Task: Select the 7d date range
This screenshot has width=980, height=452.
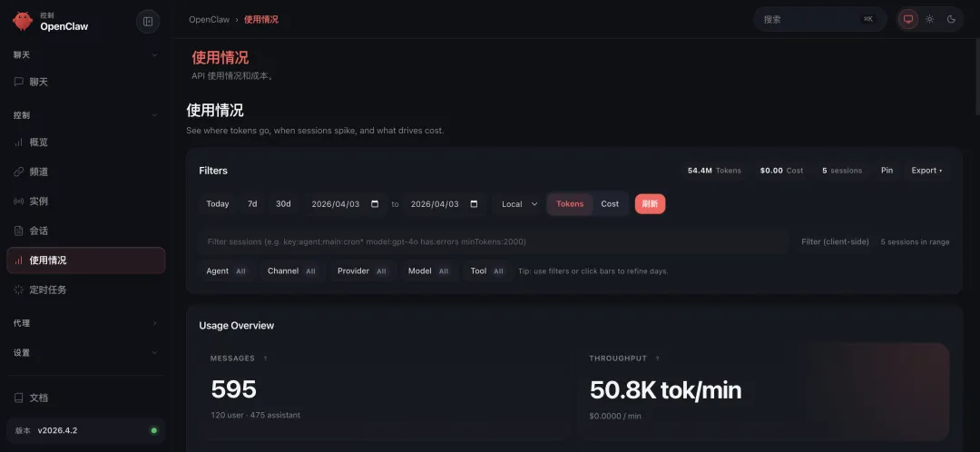Action: click(x=252, y=204)
